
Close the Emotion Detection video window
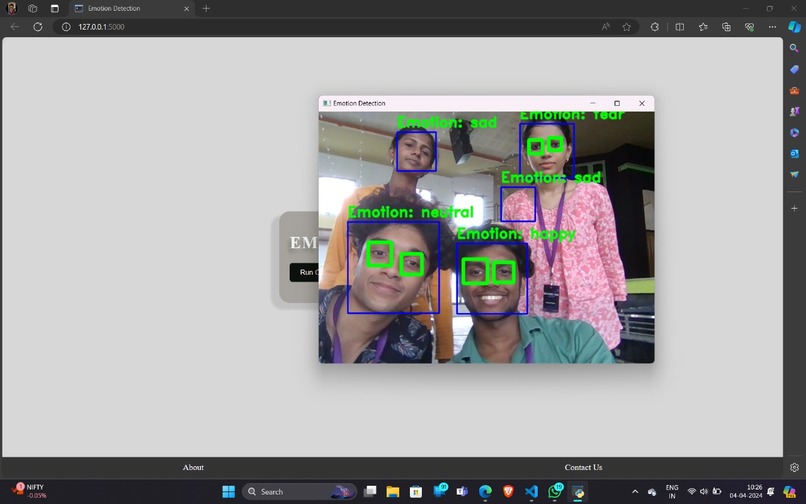click(x=642, y=103)
